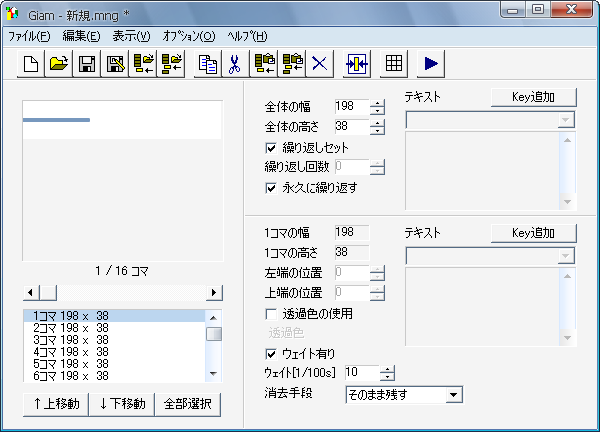The width and height of the screenshot is (600, 432).
Task: Select 5コマ 198 x 38 row
Action: [114, 364]
